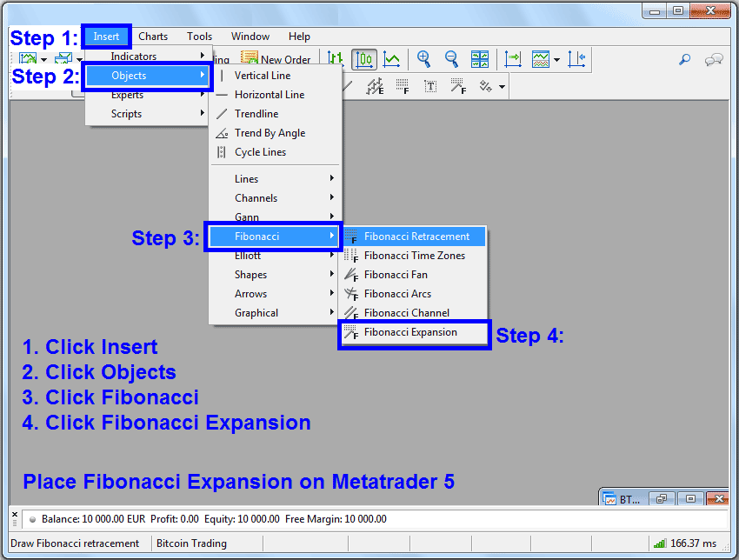Open the Insert menu
The height and width of the screenshot is (560, 739).
106,37
